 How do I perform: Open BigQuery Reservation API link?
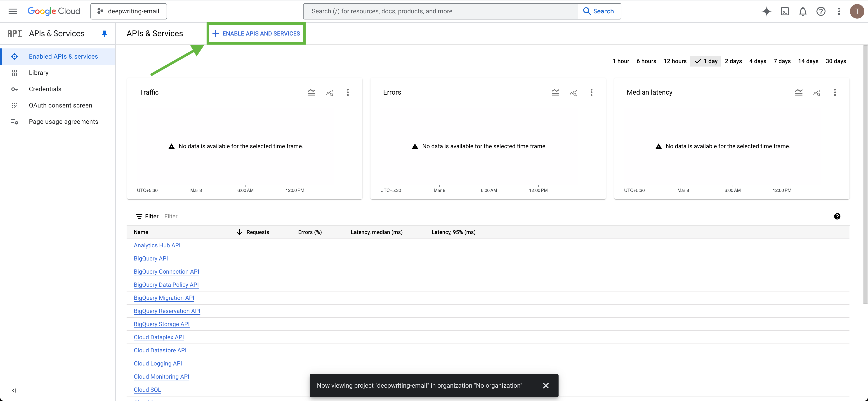click(167, 311)
